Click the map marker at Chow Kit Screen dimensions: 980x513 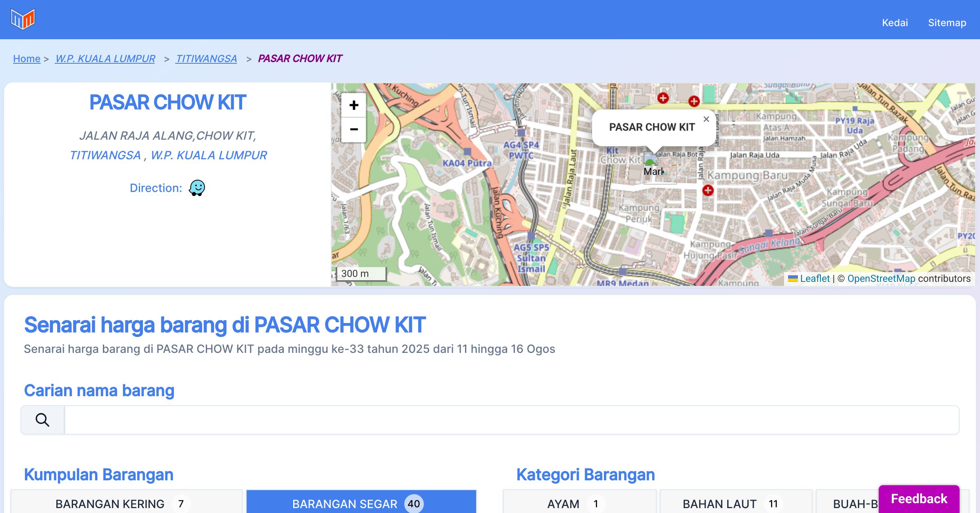click(650, 158)
